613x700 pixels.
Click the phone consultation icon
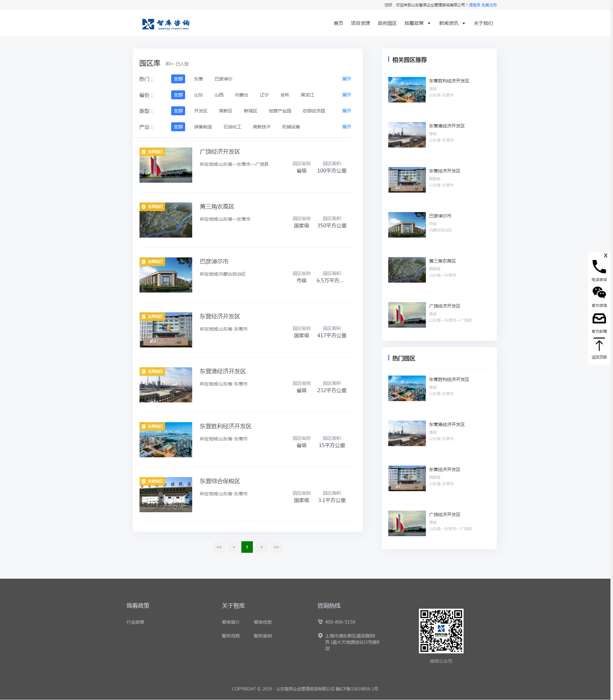599,267
